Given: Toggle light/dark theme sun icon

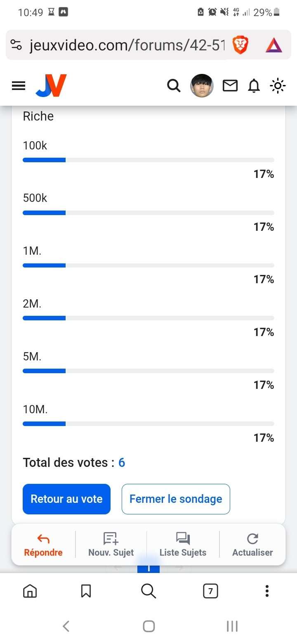Looking at the screenshot, I should tap(278, 86).
